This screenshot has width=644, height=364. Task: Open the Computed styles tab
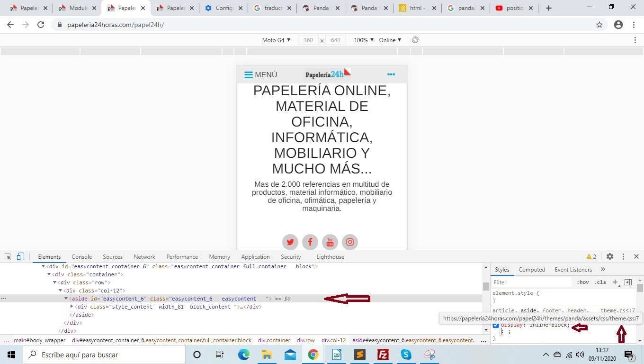coord(532,270)
